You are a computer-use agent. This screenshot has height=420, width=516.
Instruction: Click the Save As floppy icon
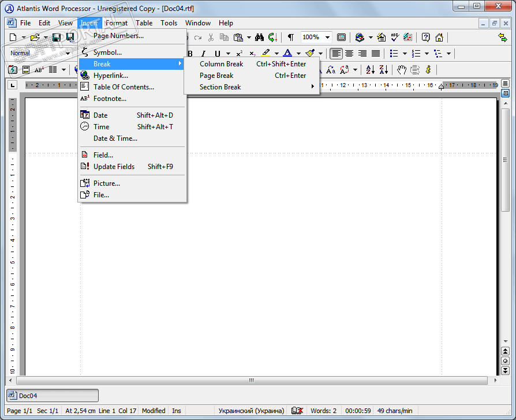point(70,37)
